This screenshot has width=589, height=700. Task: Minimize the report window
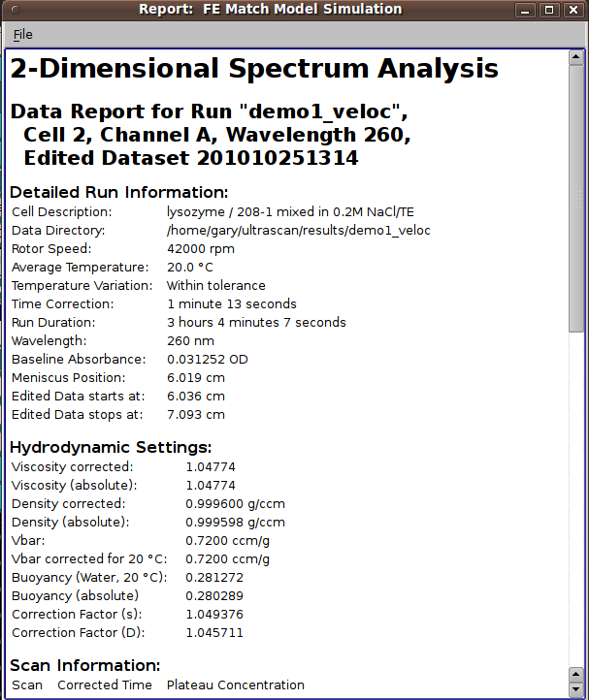(526, 10)
